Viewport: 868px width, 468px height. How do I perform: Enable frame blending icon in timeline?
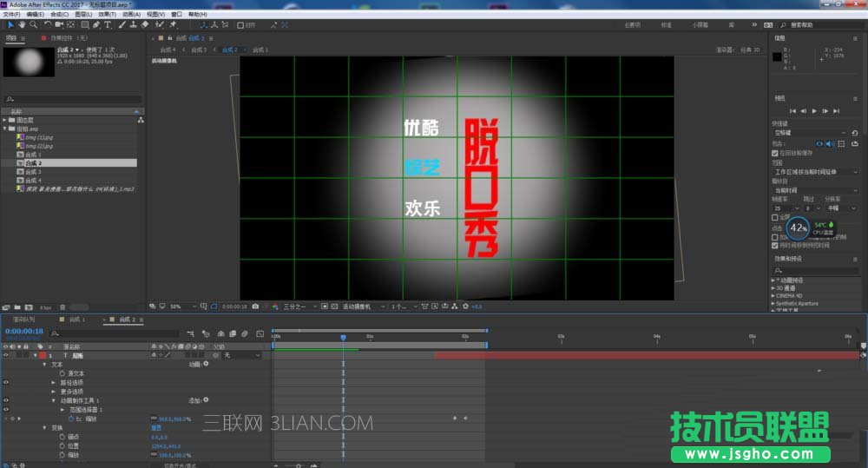(233, 334)
